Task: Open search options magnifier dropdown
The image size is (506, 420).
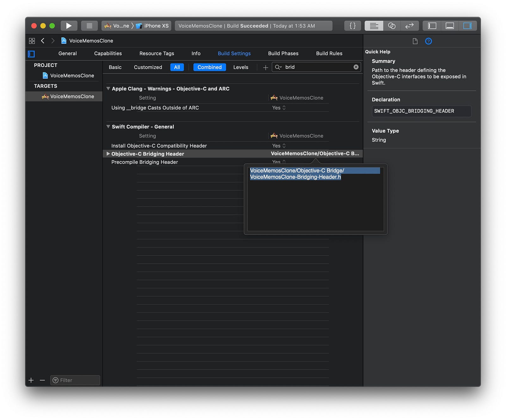Action: (x=278, y=67)
